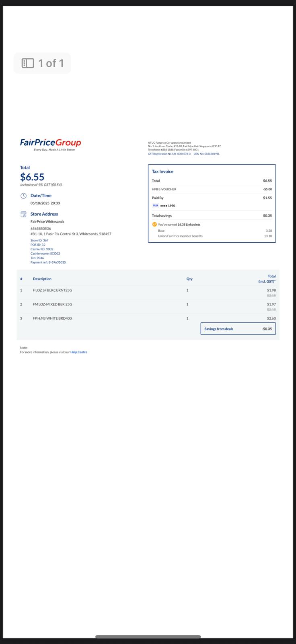296x644 pixels.
Task: Click item F LOZ SF BLKCURNT25G
Action: point(52,290)
